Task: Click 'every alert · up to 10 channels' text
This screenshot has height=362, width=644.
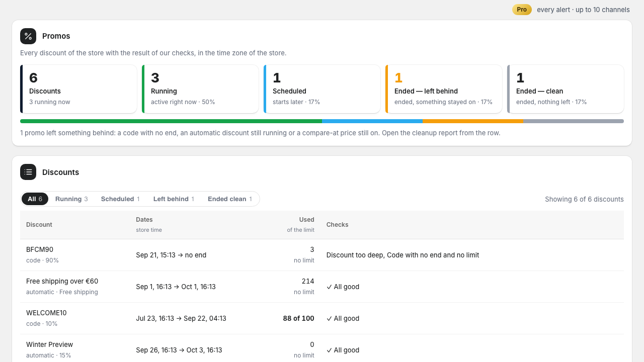Action: coord(583,10)
